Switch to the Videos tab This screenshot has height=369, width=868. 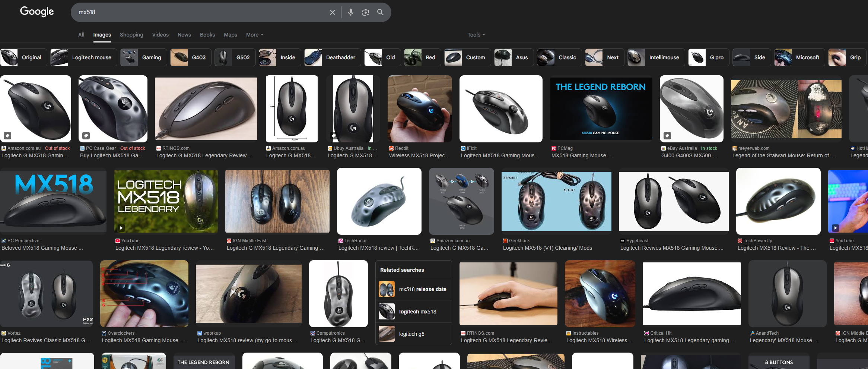pyautogui.click(x=160, y=35)
